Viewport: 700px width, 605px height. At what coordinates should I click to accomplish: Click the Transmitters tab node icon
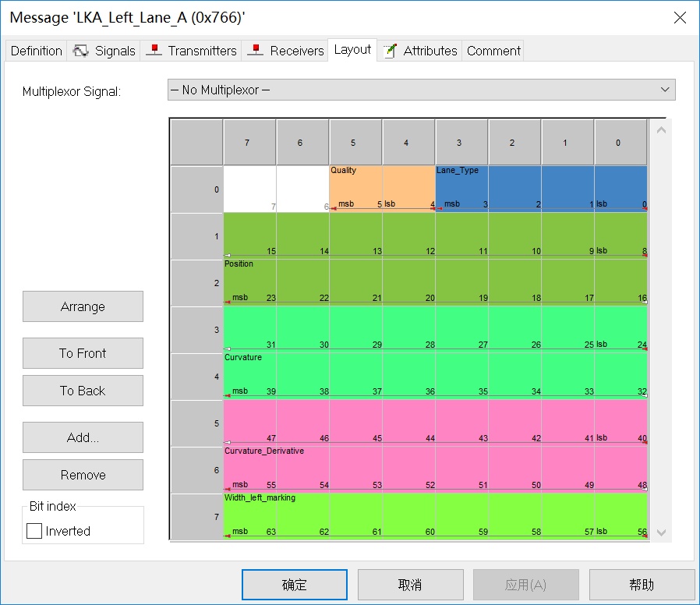pyautogui.click(x=154, y=50)
